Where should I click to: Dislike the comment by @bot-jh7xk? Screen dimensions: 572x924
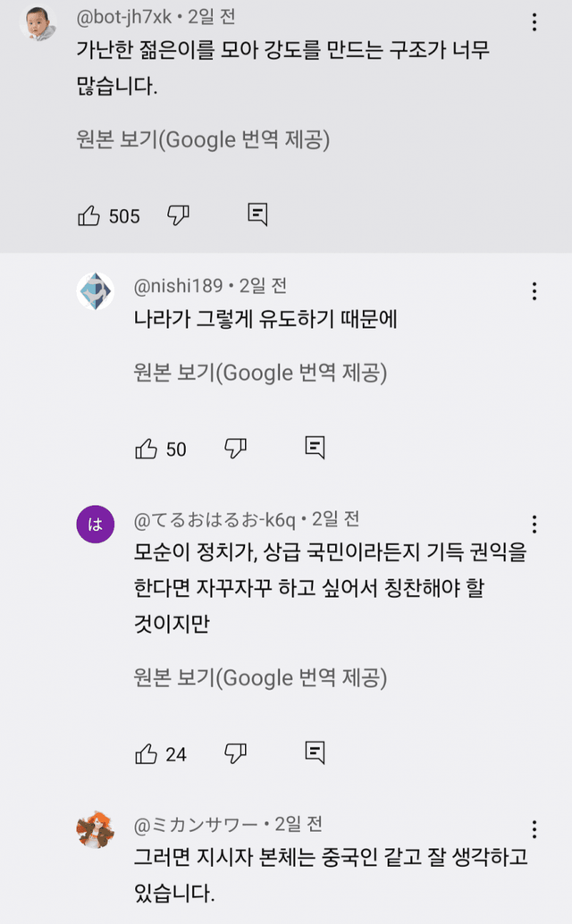179,214
